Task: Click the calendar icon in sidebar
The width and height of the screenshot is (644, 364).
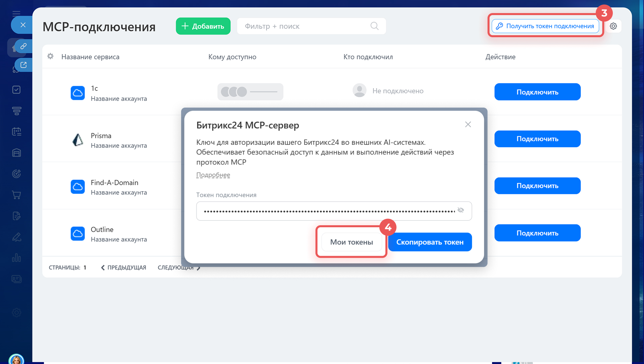Action: click(x=16, y=132)
